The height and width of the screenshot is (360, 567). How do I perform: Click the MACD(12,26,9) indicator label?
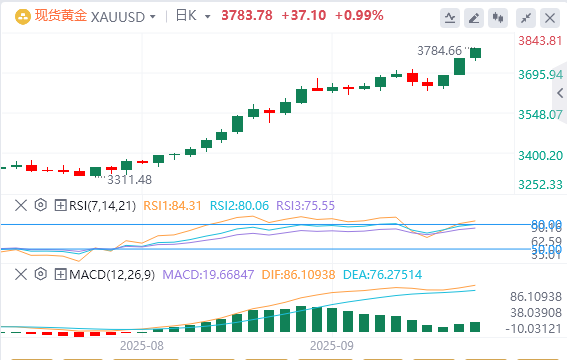coord(112,274)
